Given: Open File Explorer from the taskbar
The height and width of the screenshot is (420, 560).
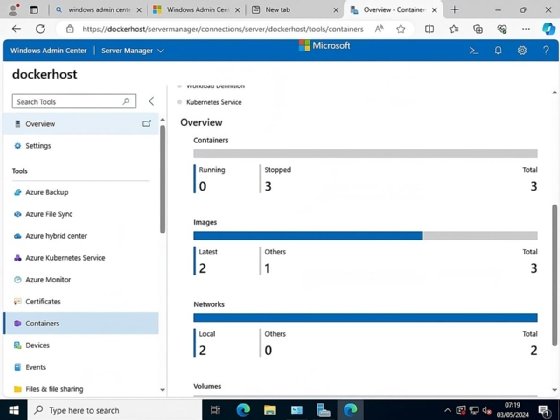Looking at the screenshot, I should tap(270, 410).
